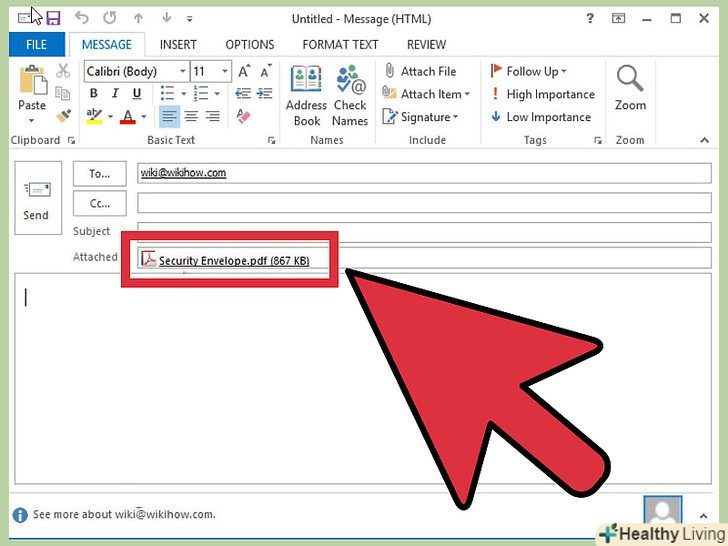Toggle Center alignment
The image size is (728, 546).
tap(191, 116)
